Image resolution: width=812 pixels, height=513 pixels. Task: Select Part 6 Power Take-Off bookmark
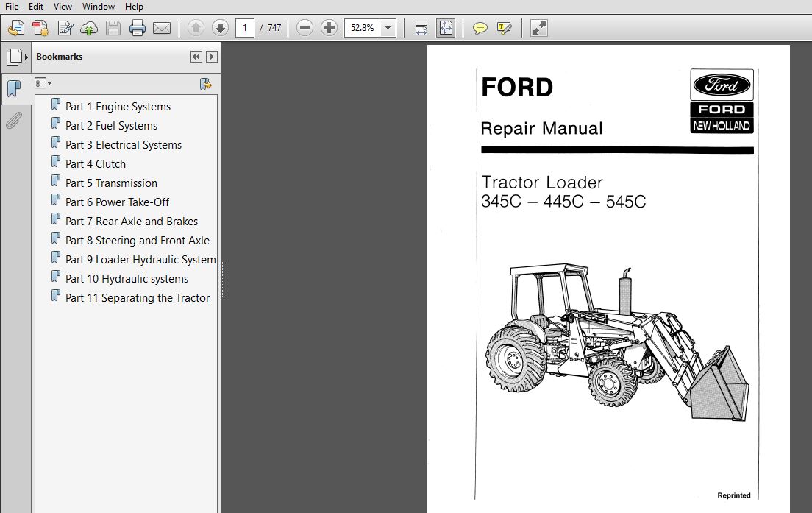pos(117,202)
